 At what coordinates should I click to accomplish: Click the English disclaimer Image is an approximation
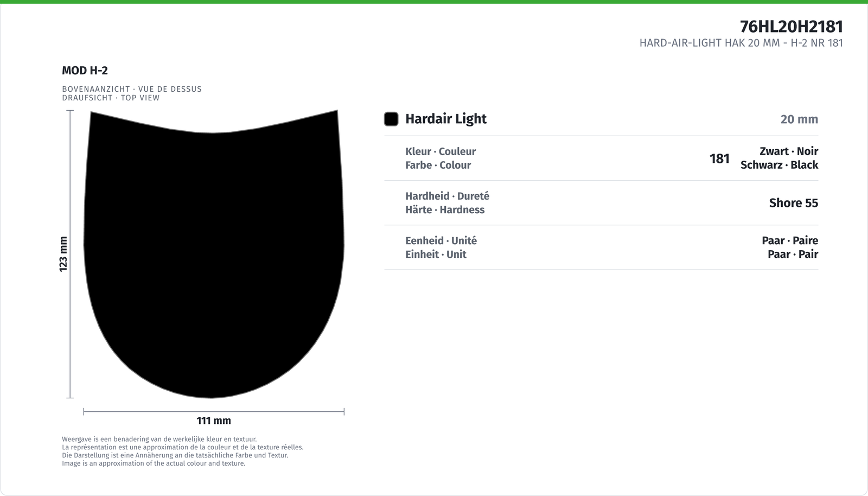pos(154,463)
